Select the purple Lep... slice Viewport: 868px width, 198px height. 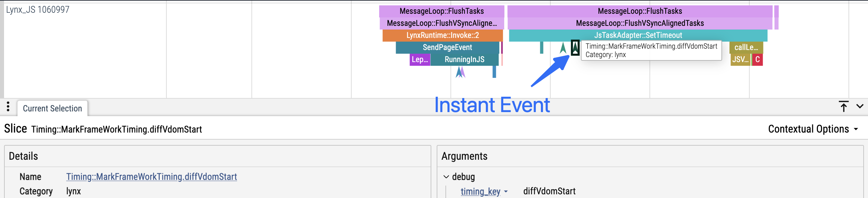click(x=420, y=59)
